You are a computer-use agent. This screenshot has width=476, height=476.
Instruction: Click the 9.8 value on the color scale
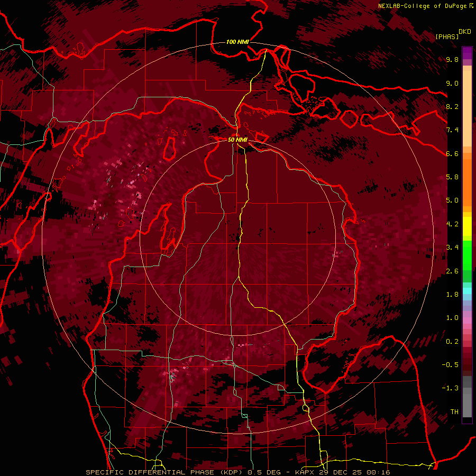point(452,60)
